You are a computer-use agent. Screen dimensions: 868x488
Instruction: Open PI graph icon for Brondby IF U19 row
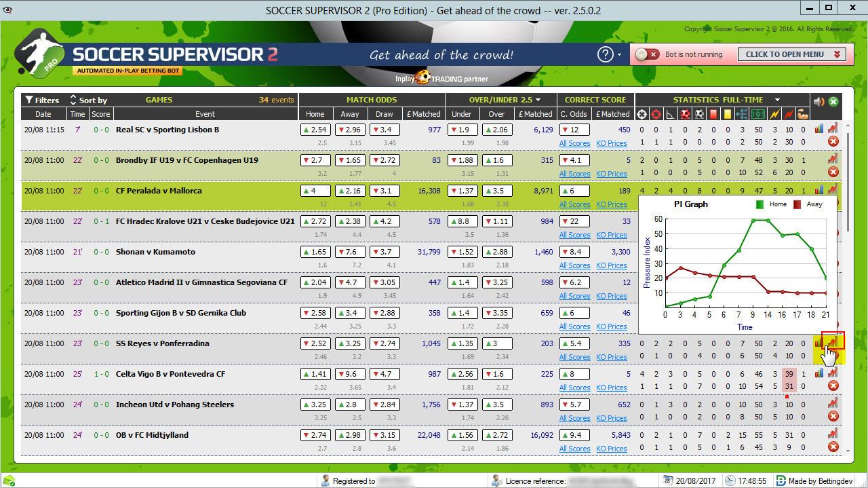[833, 159]
